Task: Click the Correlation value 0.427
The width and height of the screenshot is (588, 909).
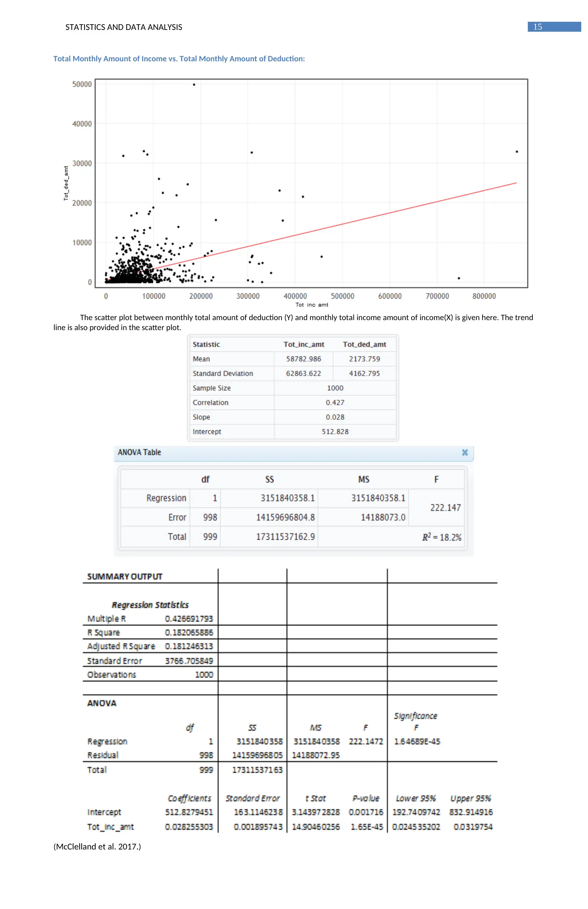Action: 335,402
